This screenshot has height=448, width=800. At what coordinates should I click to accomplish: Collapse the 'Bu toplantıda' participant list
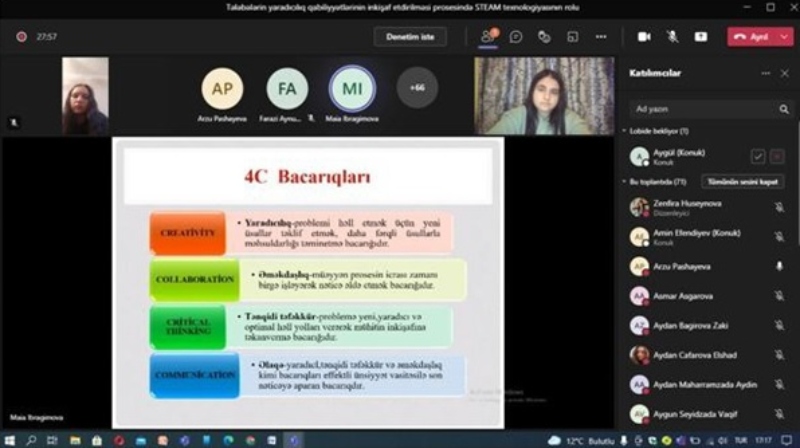click(625, 182)
